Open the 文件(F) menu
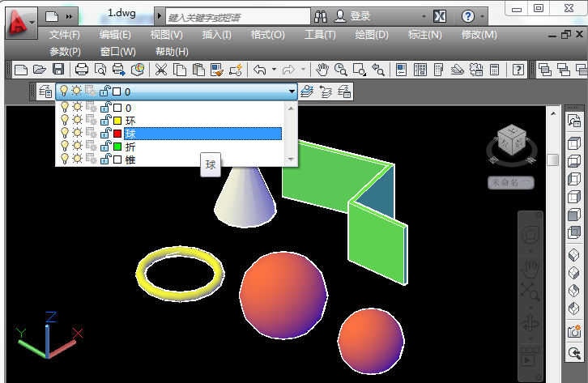Viewport: 588px width, 383px height. [x=65, y=35]
